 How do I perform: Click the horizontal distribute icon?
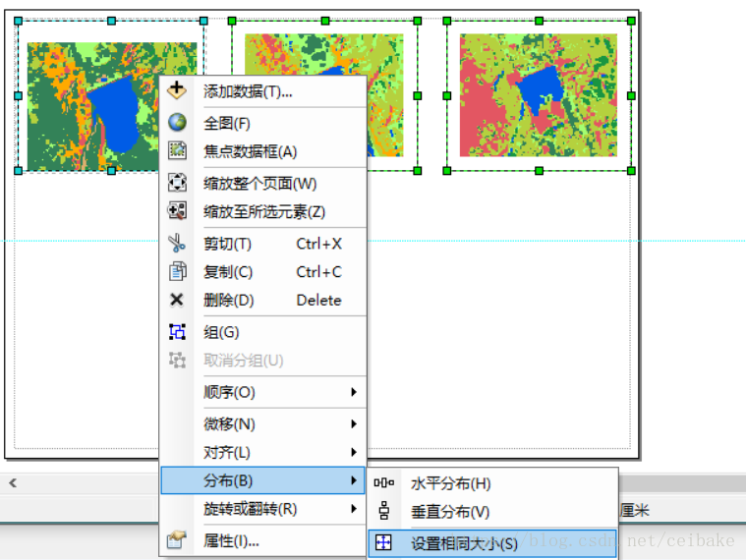(383, 483)
